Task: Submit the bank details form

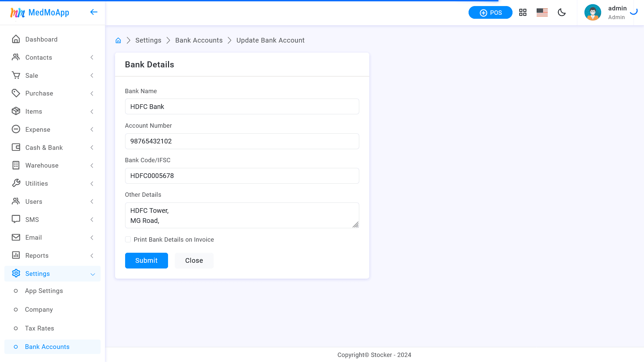Action: (x=146, y=260)
